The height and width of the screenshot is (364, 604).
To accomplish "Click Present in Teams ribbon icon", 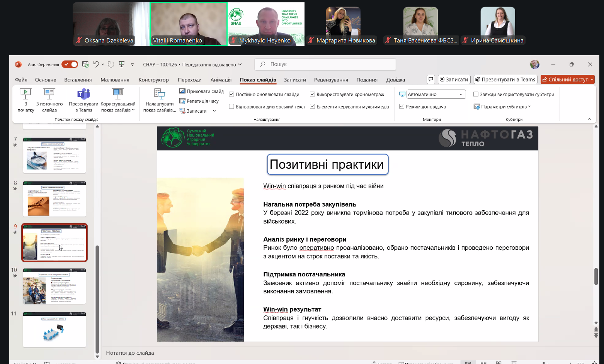I will click(x=83, y=100).
